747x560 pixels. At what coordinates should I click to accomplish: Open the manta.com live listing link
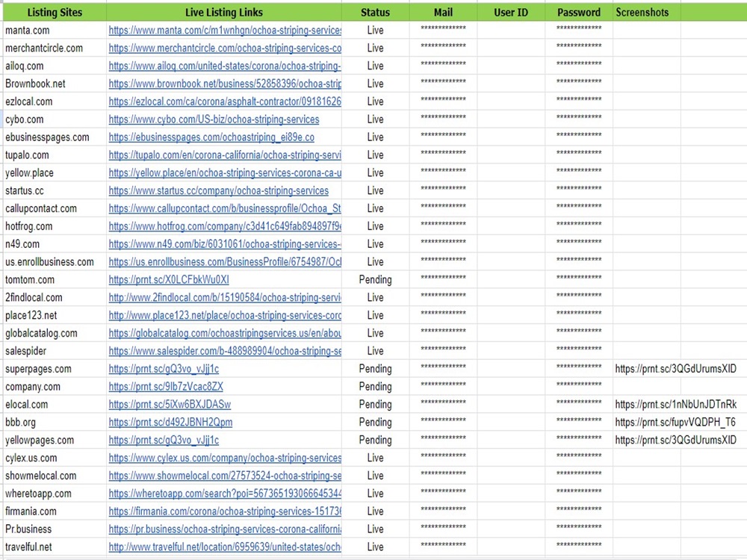point(225,31)
